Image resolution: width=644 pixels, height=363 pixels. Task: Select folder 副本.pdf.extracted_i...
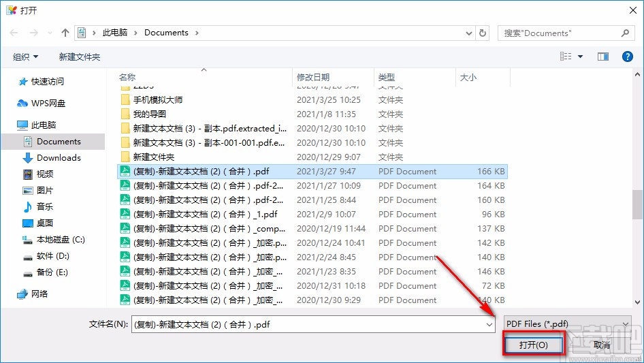pyautogui.click(x=312, y=129)
